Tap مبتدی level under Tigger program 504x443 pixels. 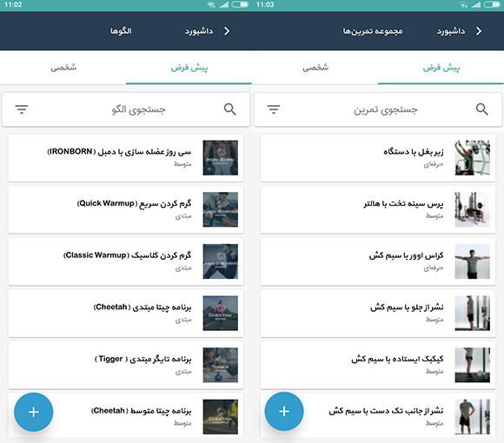[x=183, y=372]
